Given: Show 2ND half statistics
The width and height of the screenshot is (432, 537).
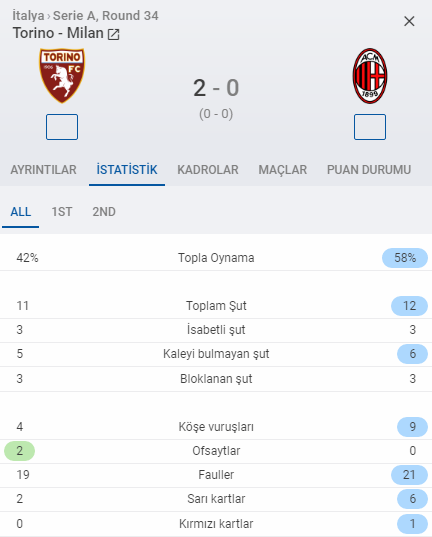Looking at the screenshot, I should pos(104,212).
